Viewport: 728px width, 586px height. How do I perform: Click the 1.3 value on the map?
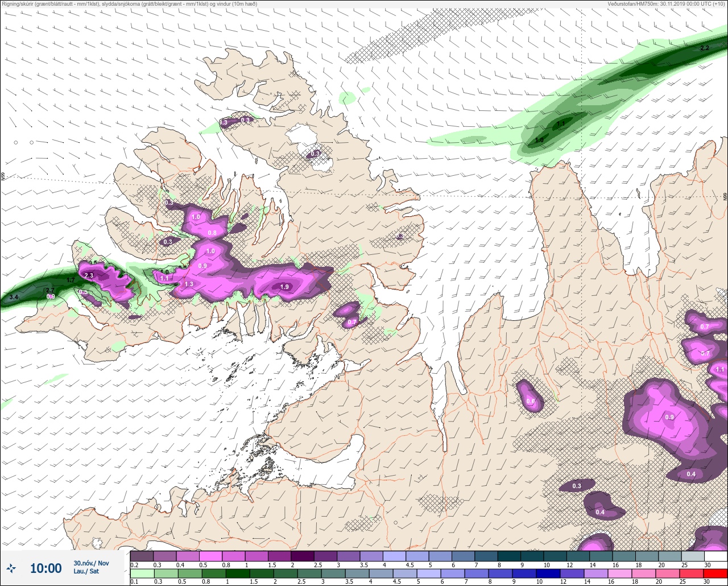tap(189, 284)
